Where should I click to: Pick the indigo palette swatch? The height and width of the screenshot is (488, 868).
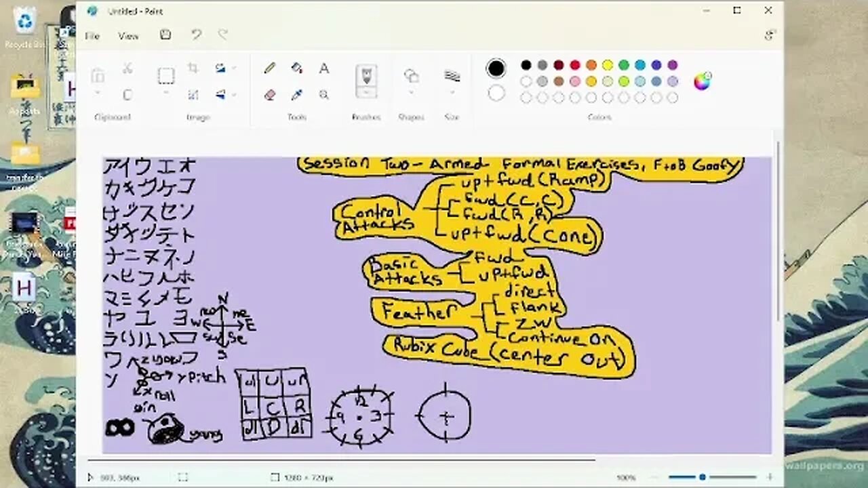coord(656,65)
